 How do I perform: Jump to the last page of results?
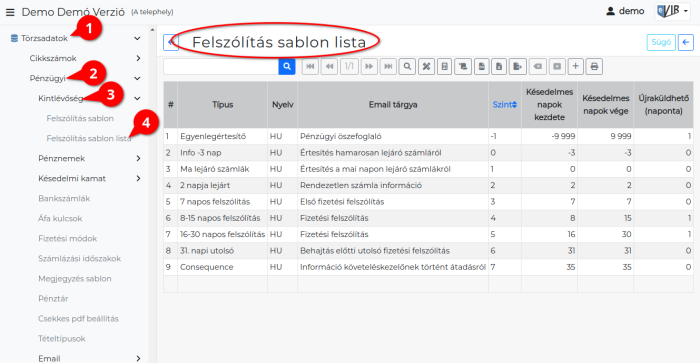coord(388,67)
